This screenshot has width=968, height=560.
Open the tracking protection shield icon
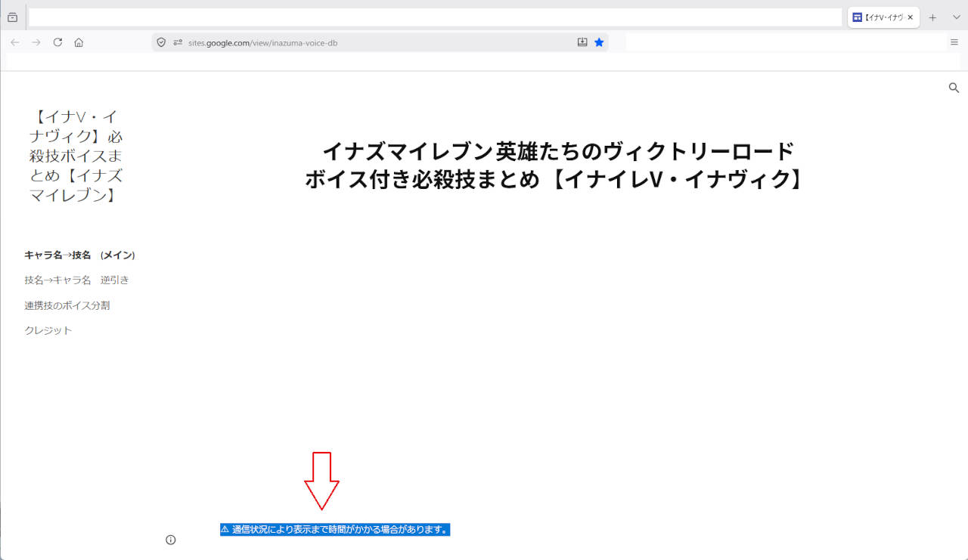(x=161, y=43)
